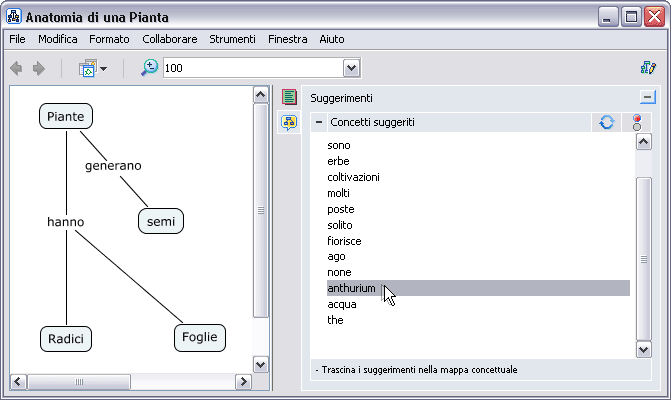Click the forward navigation arrow
This screenshot has height=400, width=671.
coord(39,68)
